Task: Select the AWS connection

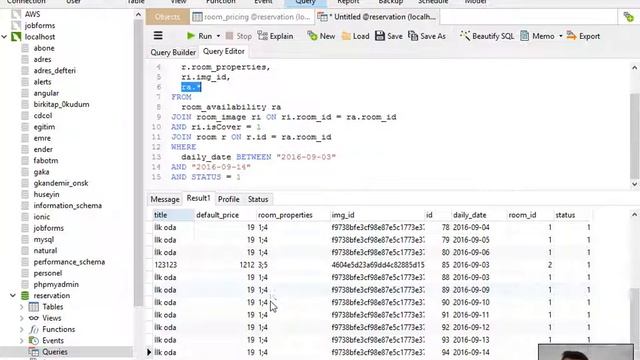Action: pyautogui.click(x=32, y=14)
